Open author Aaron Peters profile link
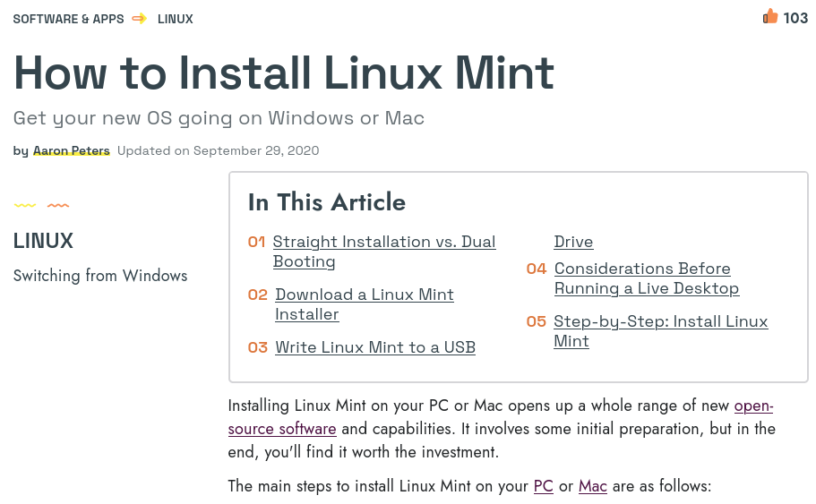This screenshot has width=816, height=504. pyautogui.click(x=72, y=150)
